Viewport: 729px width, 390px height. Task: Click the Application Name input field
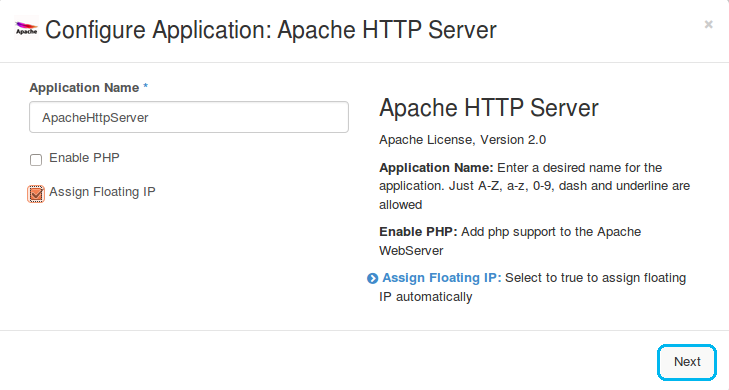coord(189,117)
